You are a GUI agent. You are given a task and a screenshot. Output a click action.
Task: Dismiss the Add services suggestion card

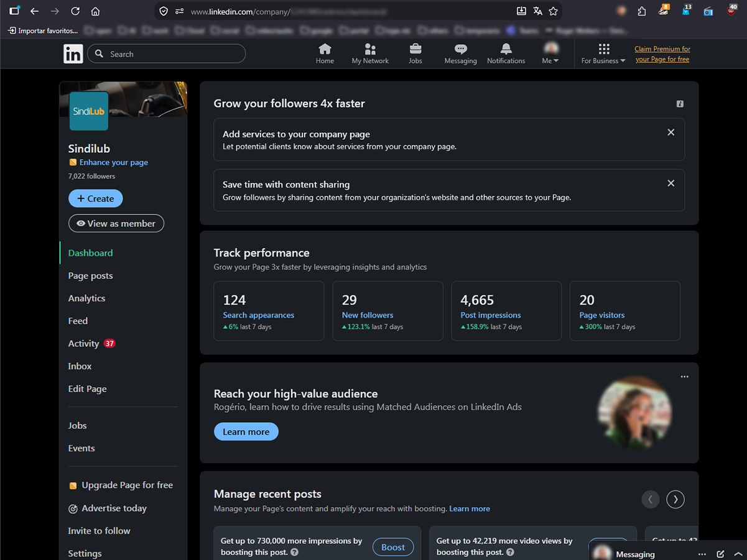pos(670,132)
